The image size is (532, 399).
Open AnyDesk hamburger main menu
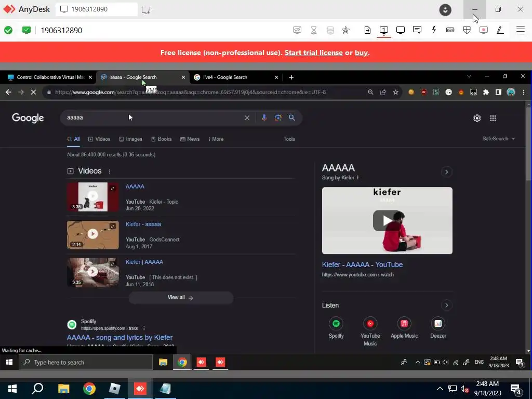coord(521,30)
